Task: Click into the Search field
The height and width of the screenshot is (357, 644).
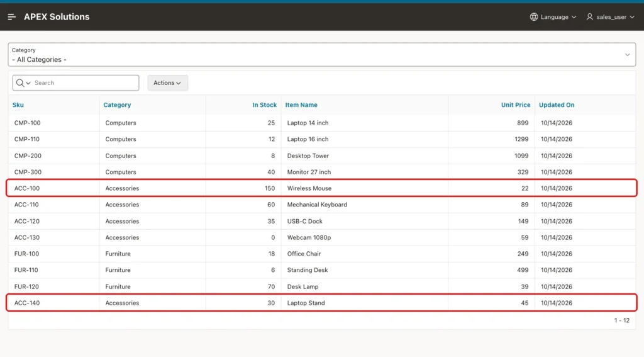Action: tap(86, 83)
